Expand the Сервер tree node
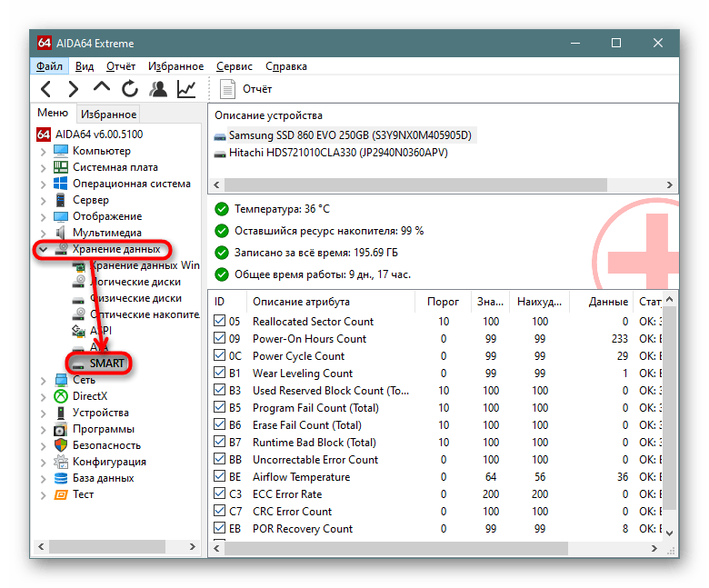 43,200
